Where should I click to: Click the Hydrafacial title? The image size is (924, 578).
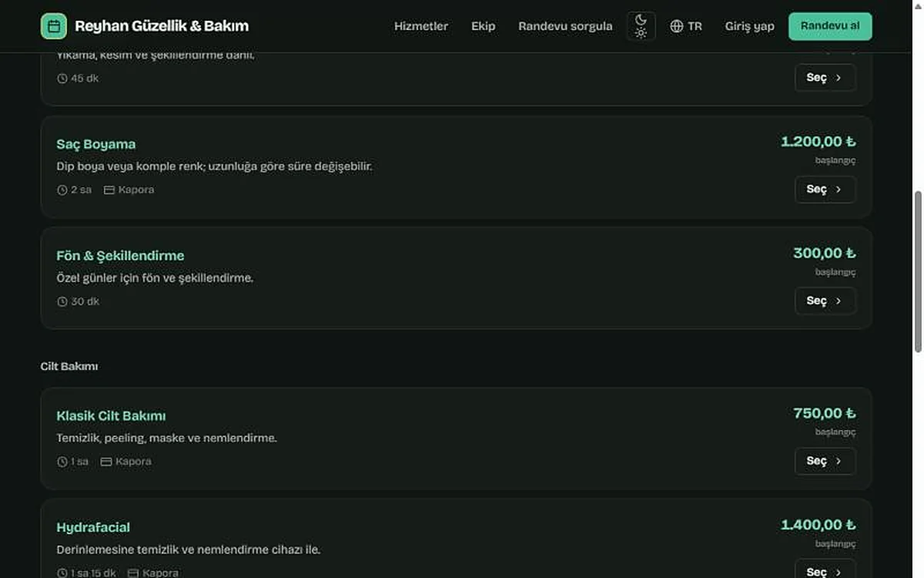[93, 528]
